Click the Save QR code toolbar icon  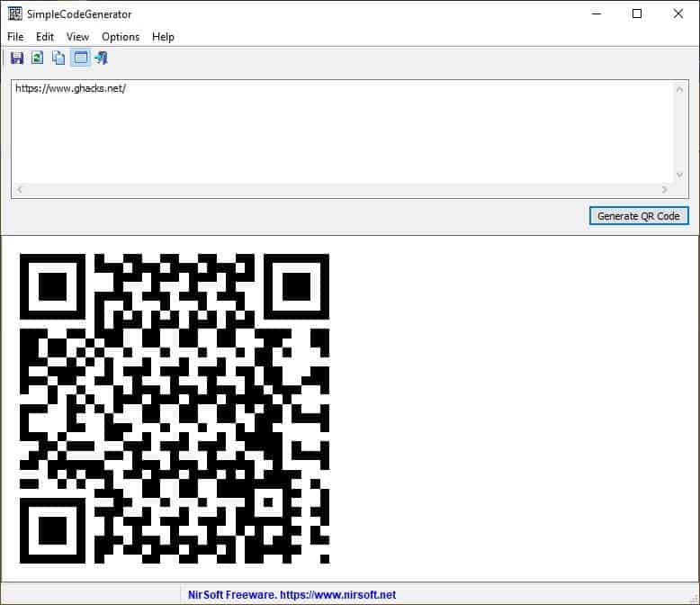pyautogui.click(x=17, y=59)
